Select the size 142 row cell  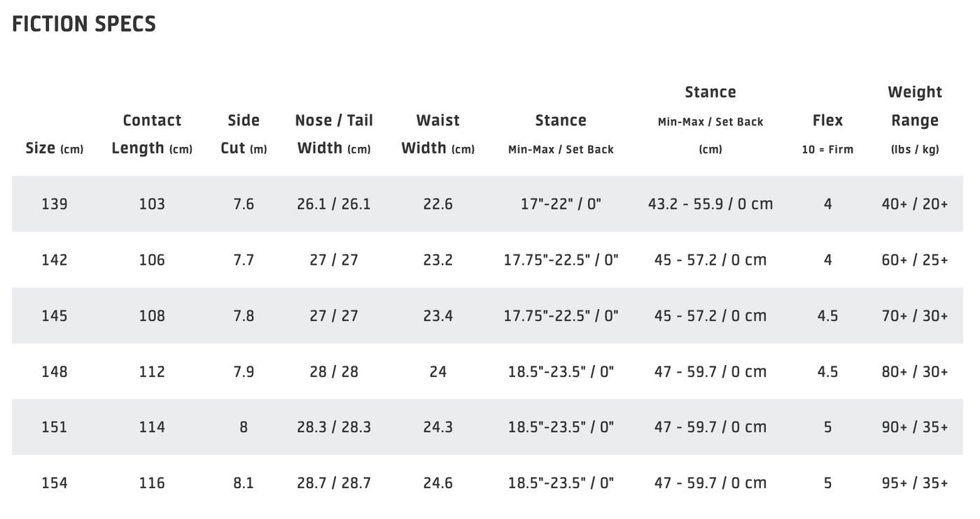(x=55, y=260)
